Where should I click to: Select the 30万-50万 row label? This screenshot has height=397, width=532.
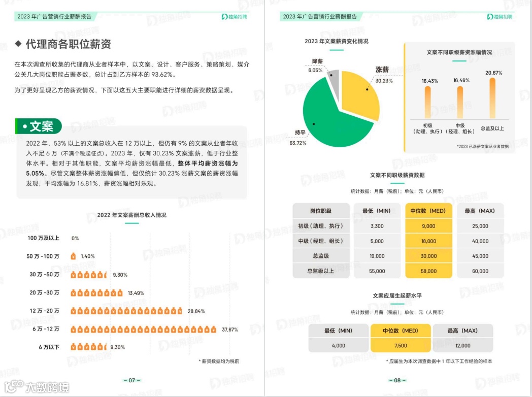click(44, 274)
